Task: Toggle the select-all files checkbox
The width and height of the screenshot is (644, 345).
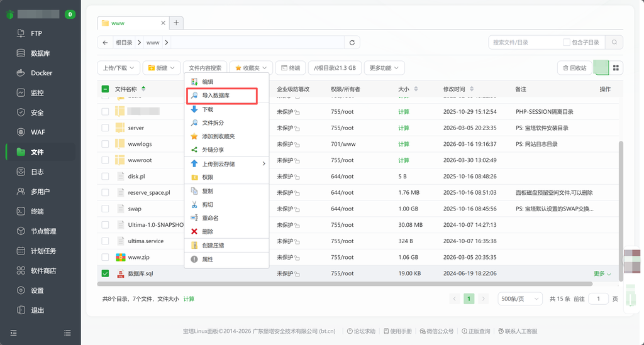Action: (105, 89)
